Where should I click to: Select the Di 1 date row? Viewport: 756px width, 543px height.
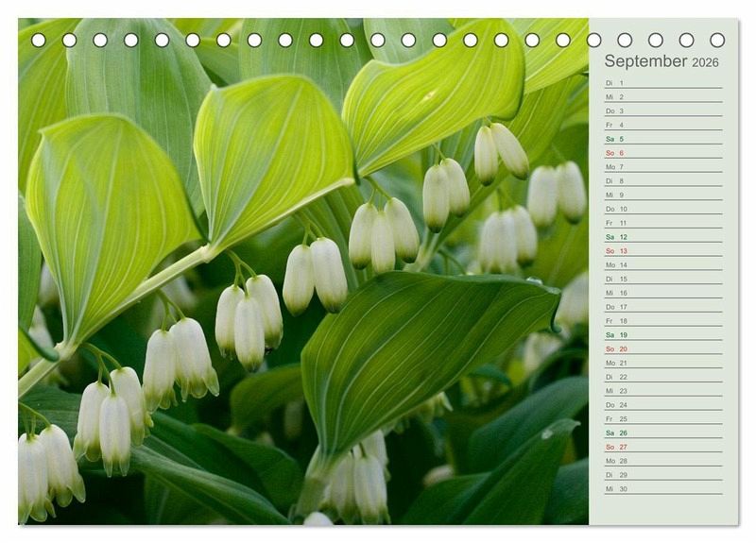[x=662, y=83]
